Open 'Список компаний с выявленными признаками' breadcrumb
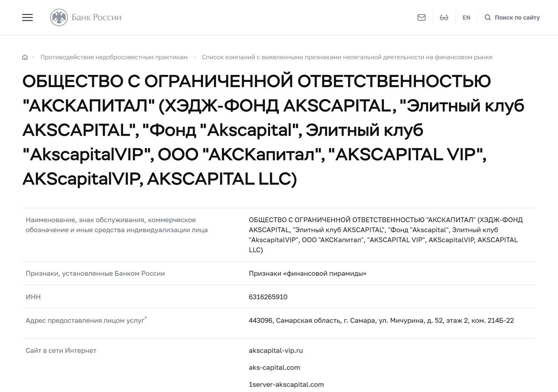Screen dimensions: 558x392 tap(347, 57)
